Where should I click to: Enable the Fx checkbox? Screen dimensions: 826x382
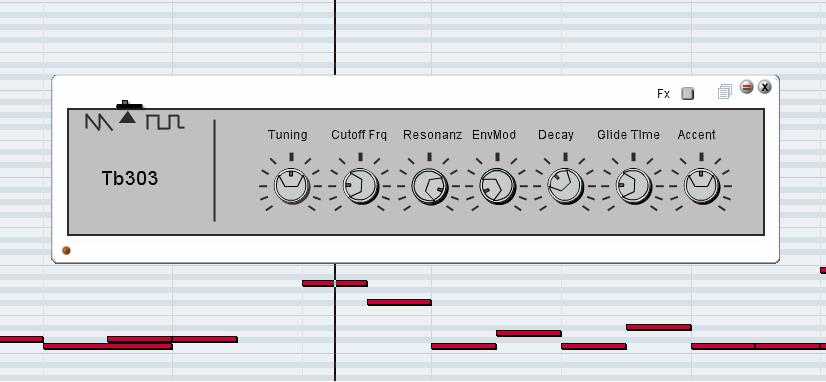(x=687, y=94)
